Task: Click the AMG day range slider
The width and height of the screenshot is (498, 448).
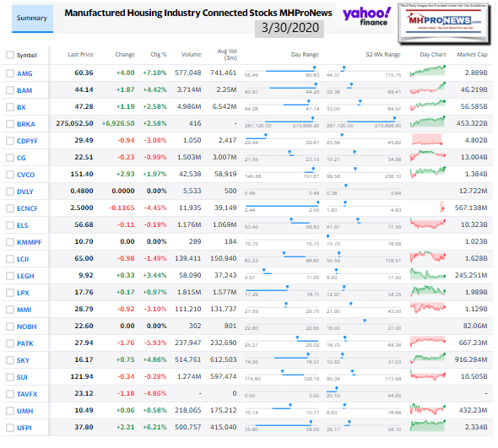Action: click(x=282, y=72)
